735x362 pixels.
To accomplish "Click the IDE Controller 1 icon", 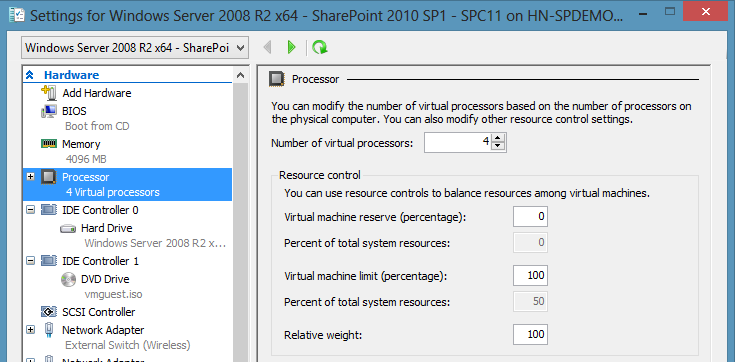I will pos(49,261).
